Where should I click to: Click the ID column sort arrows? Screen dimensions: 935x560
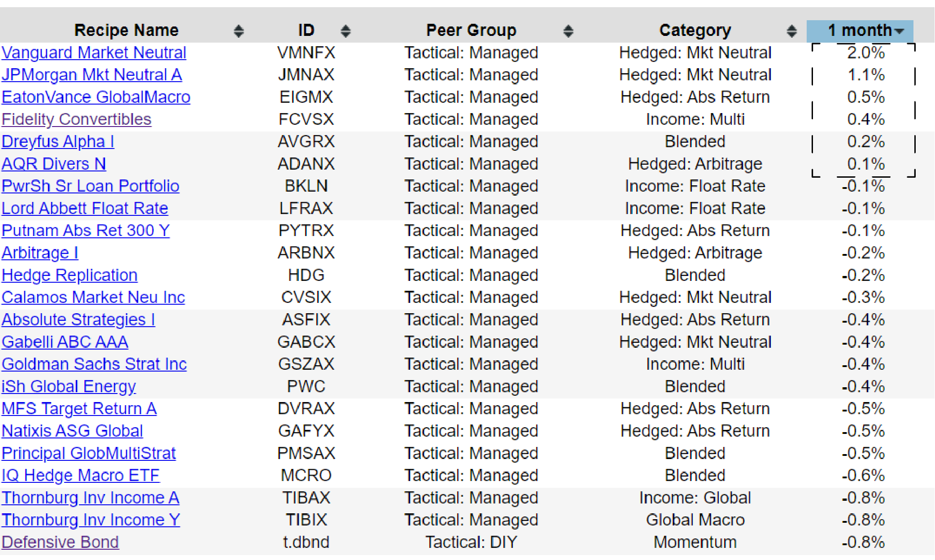[345, 31]
